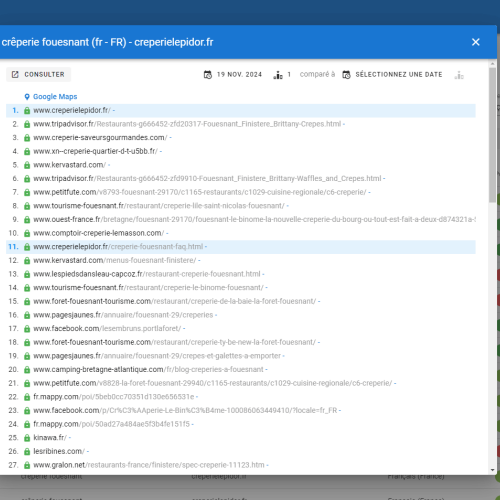Image resolution: width=500 pixels, height=500 pixels.
Task: Open result 13 lespiedsdansleau-capcoz.fr link
Action: click(147, 274)
